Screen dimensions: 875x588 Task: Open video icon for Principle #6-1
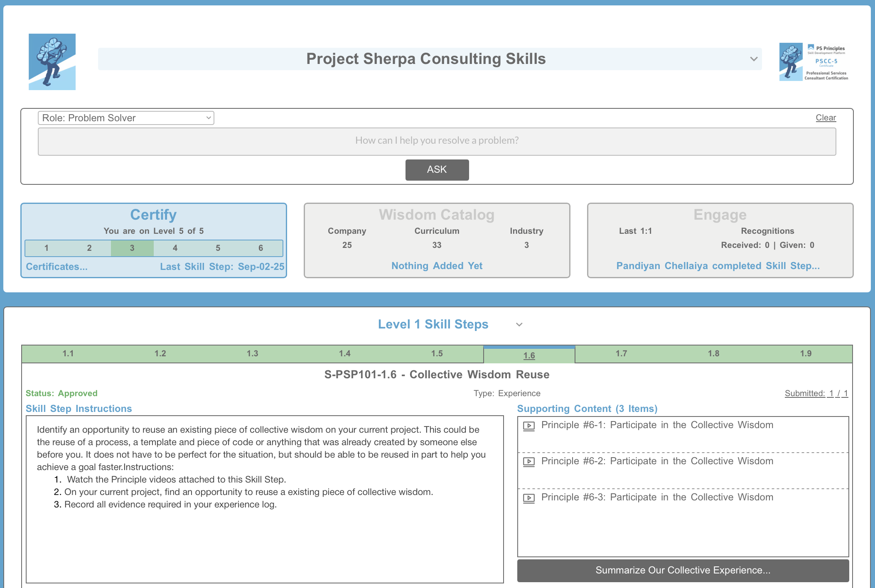point(528,426)
